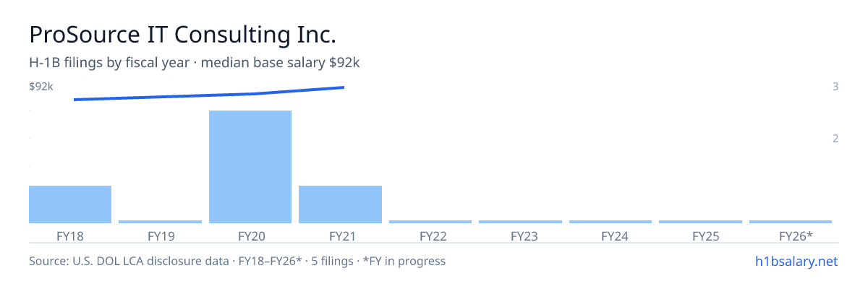Select the FY25 bar stub

coord(700,222)
